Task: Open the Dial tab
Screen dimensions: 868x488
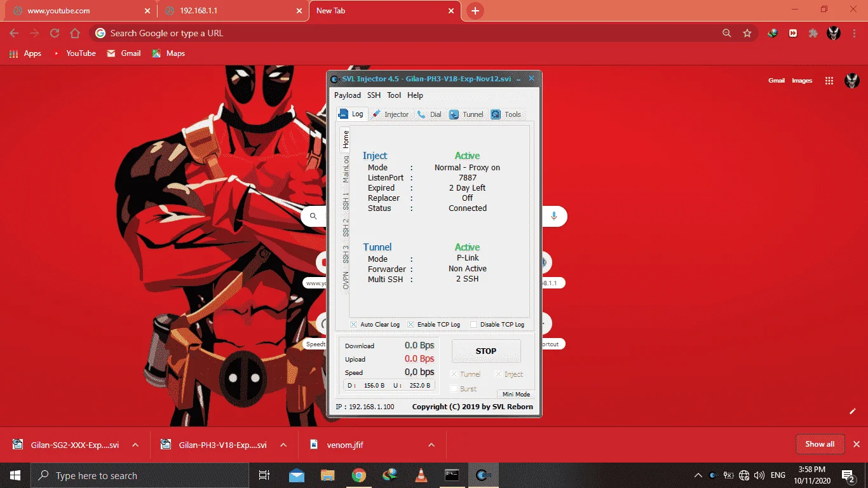Action: point(430,114)
